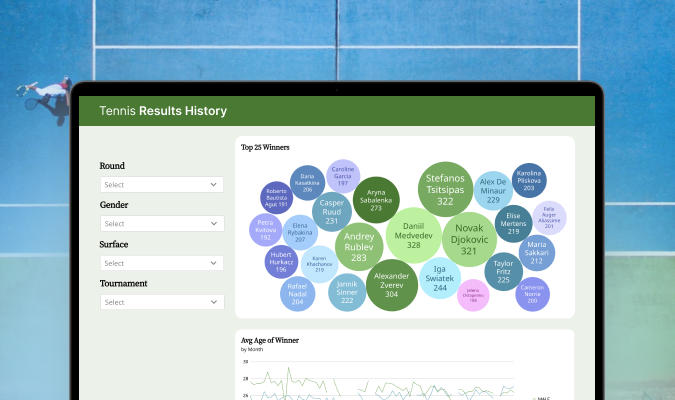Click the "by Month" chart subtitle
675x400 pixels.
click(x=252, y=349)
